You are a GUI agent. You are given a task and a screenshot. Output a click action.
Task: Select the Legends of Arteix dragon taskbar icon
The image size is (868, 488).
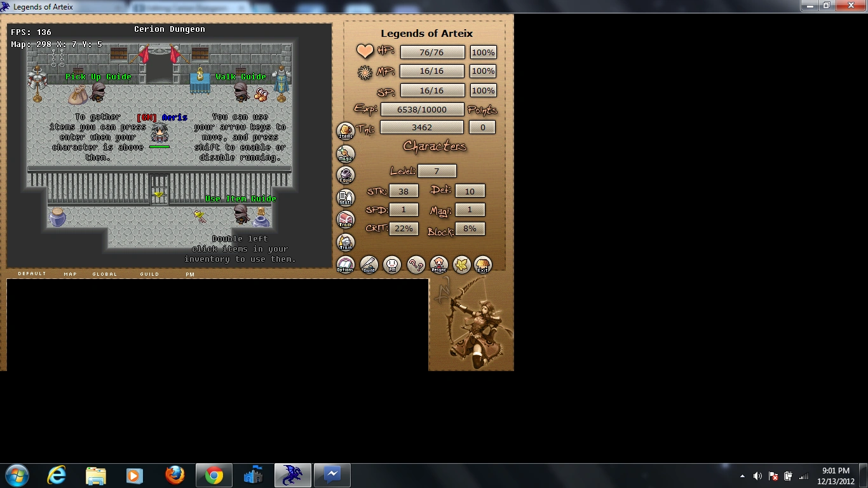point(293,475)
